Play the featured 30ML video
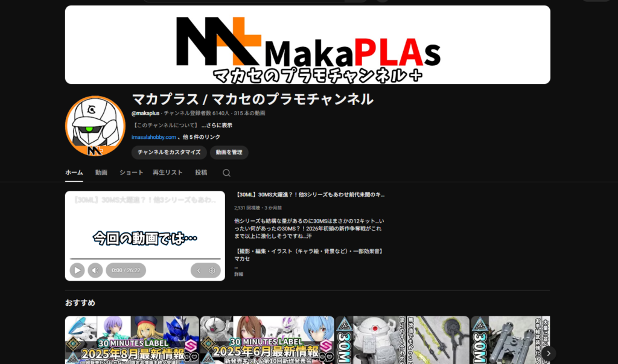Image resolution: width=618 pixels, height=364 pixels. [77, 270]
